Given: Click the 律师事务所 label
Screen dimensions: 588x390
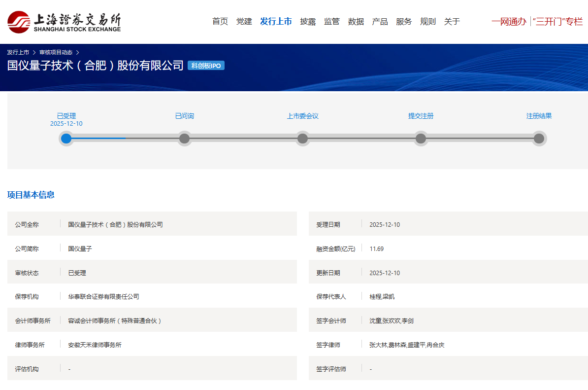Looking at the screenshot, I should click(30, 345).
